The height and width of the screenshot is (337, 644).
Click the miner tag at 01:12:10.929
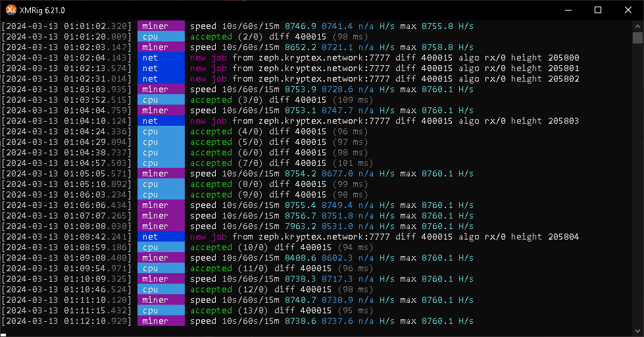click(161, 321)
